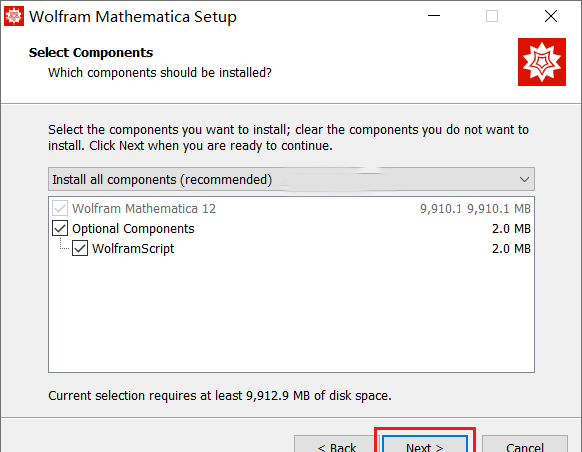Click the dropdown chevron arrow
The width and height of the screenshot is (582, 452).
coord(524,180)
